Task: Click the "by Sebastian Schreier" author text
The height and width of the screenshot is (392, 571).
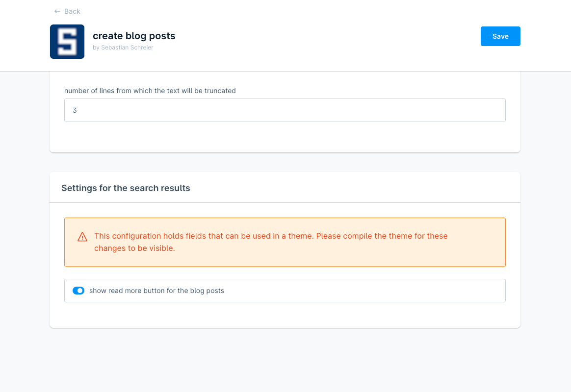Action: pyautogui.click(x=123, y=48)
